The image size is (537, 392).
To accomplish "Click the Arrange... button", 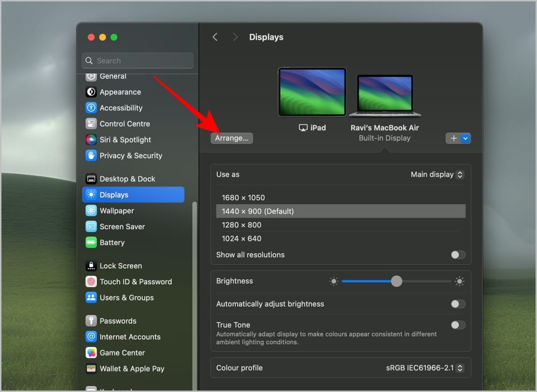I will (232, 138).
